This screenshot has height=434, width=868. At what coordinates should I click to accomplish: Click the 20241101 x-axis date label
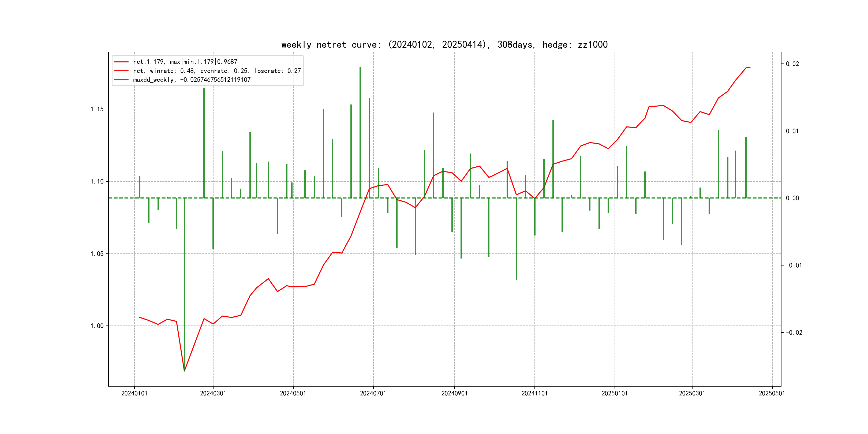click(534, 393)
